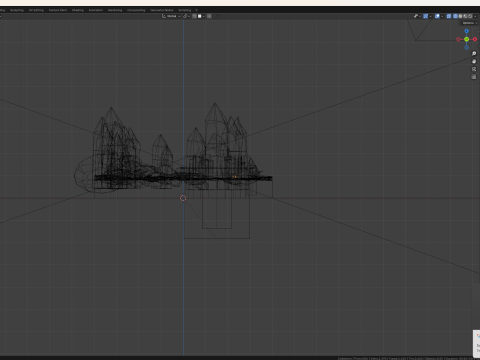Toggle X-ray mode
This screenshot has width=480, height=360.
pyautogui.click(x=449, y=16)
